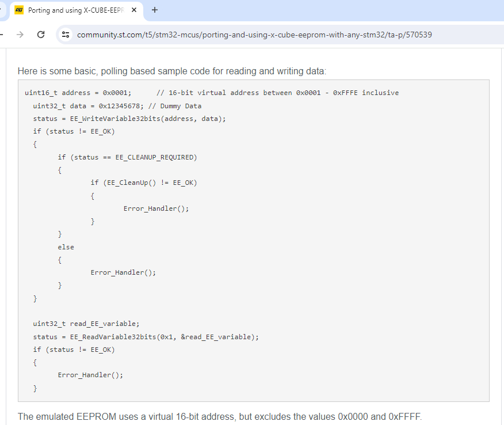This screenshot has height=425, width=504.
Task: Click 'if (EE_CleanUp() != EE_OK)' line
Action: [x=144, y=183]
